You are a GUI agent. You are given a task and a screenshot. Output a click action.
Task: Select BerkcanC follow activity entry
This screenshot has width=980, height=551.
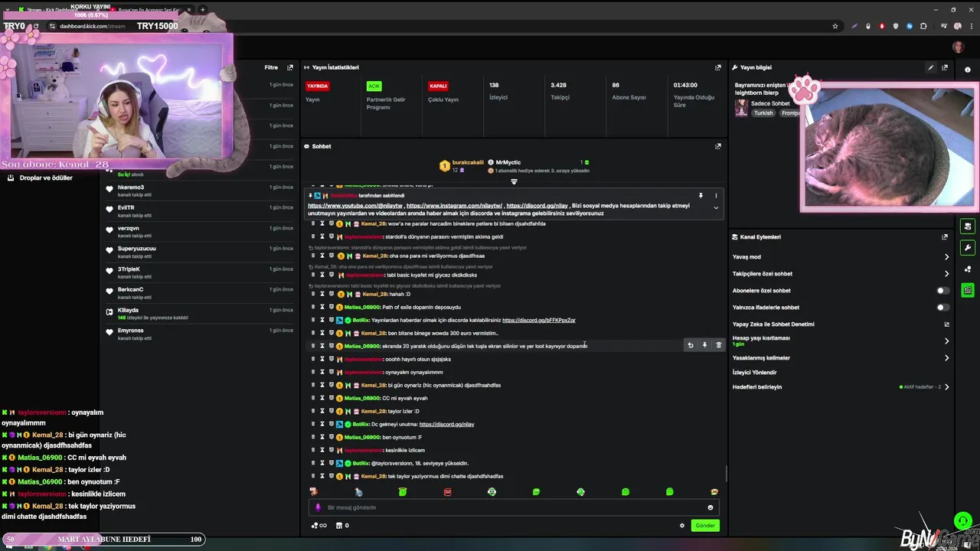pos(201,292)
